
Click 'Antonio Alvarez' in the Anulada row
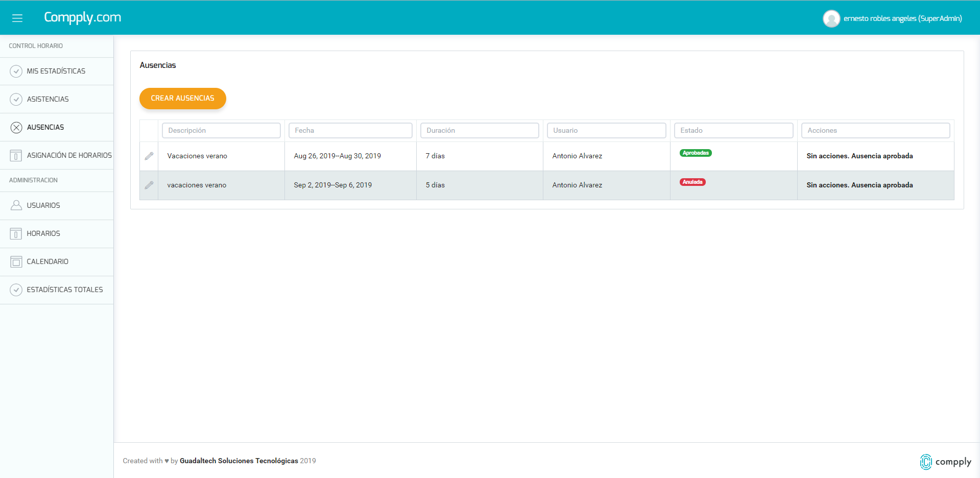coord(577,185)
